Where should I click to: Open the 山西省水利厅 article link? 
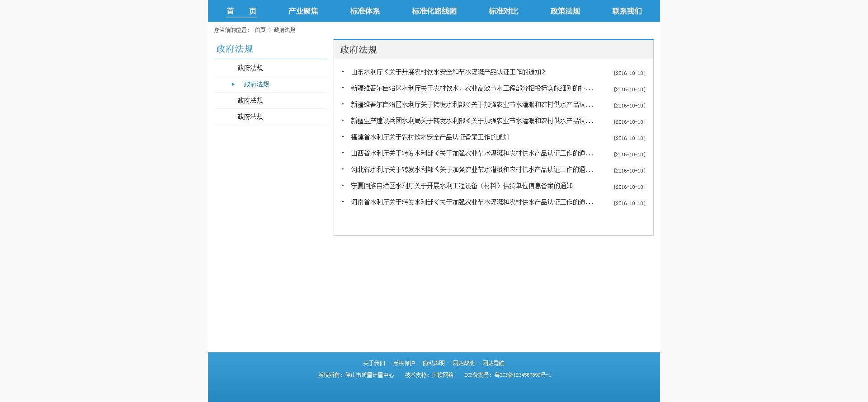click(x=472, y=154)
